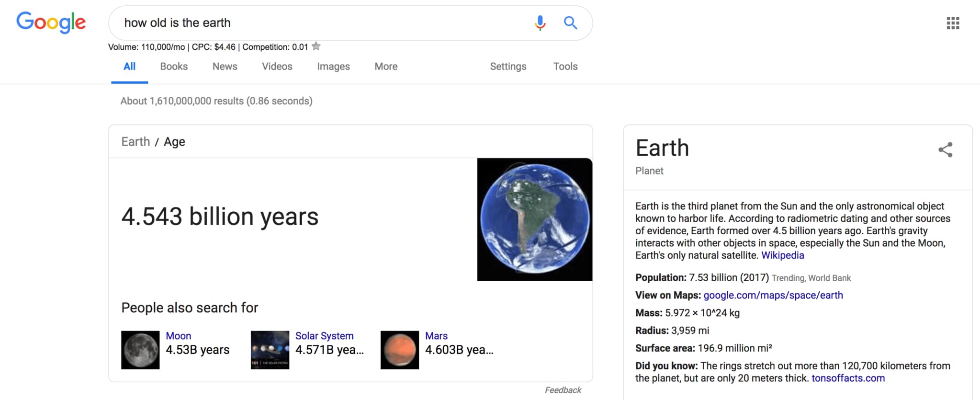Screen dimensions: 980x400
Task: Switch to the Books tab
Action: (174, 67)
